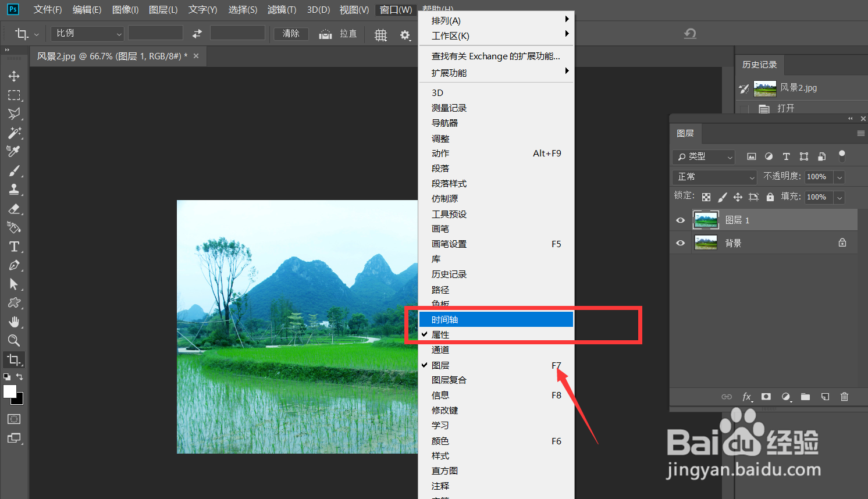Change the screen mode
This screenshot has width=868, height=499.
pyautogui.click(x=14, y=438)
